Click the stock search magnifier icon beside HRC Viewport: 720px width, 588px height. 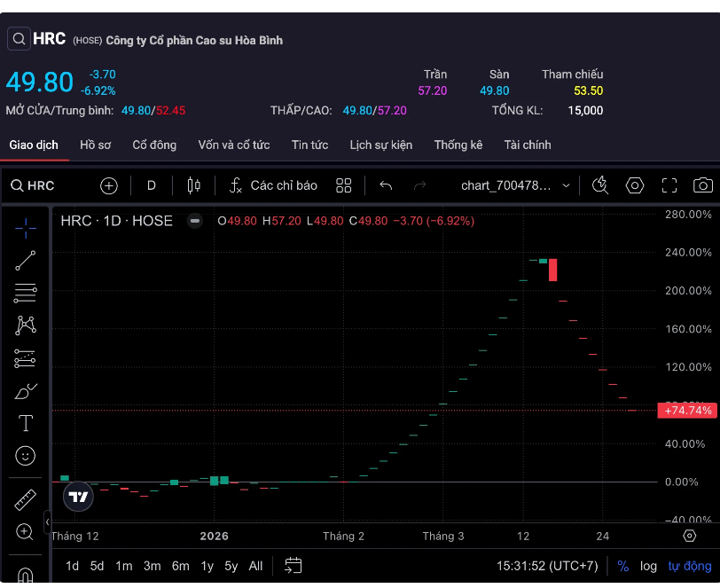[x=19, y=39]
